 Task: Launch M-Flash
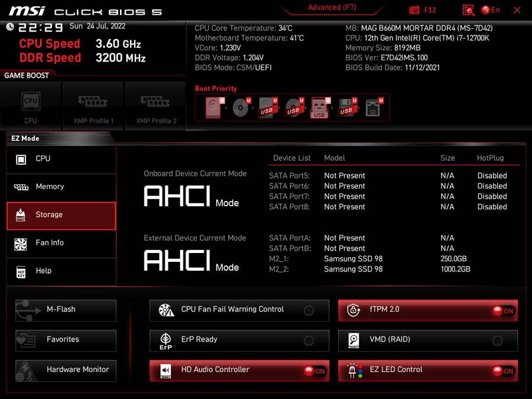coord(66,310)
